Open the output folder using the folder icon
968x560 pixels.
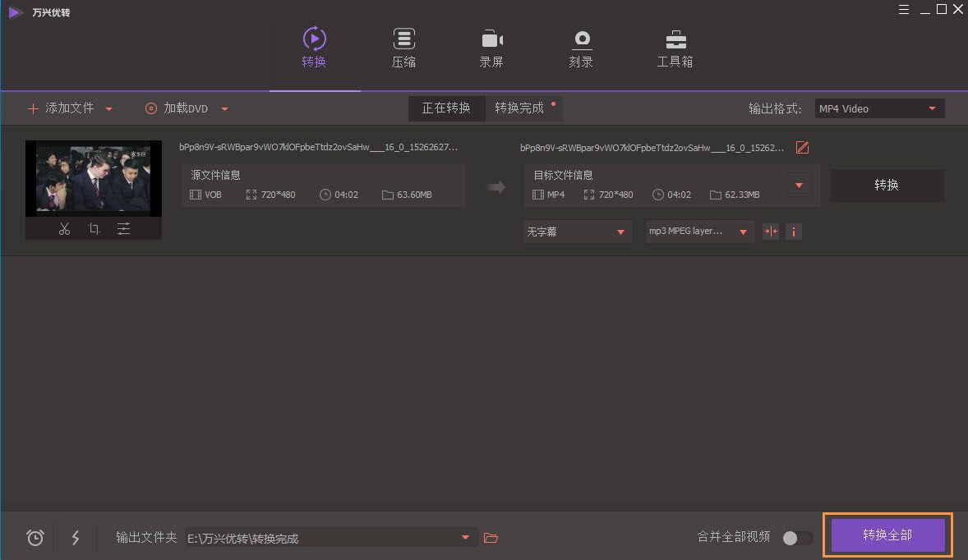[491, 537]
